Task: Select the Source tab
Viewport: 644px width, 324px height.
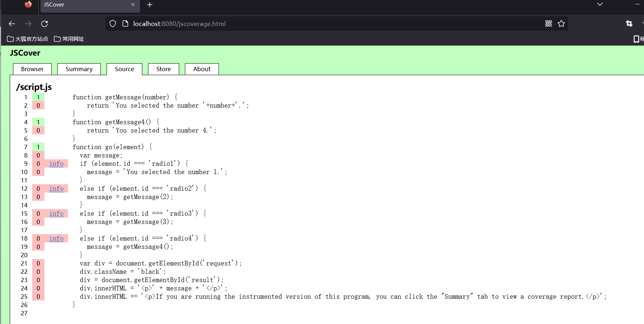Action: pos(124,69)
